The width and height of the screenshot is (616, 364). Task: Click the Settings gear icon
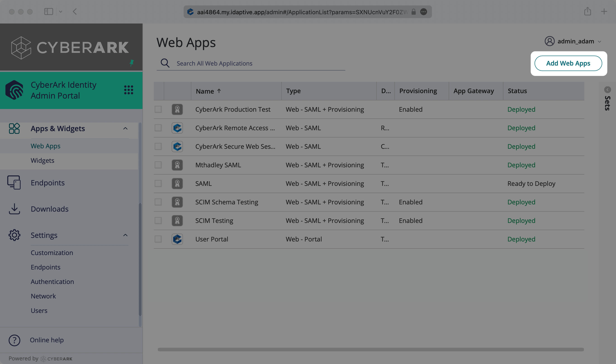click(14, 236)
